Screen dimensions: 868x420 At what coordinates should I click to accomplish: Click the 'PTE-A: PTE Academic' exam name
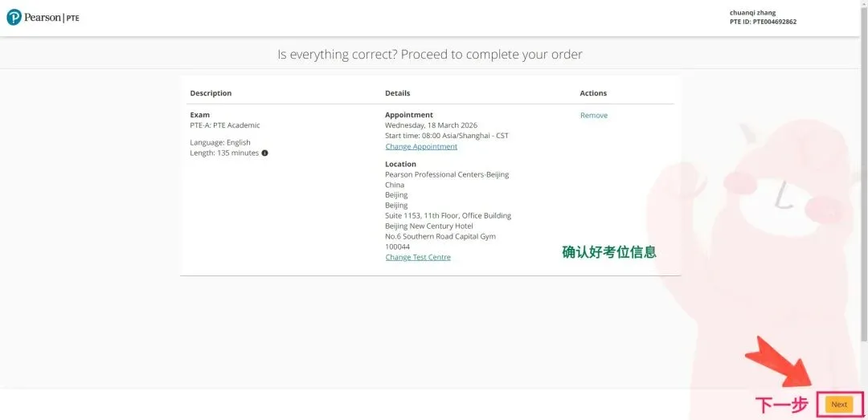click(x=225, y=125)
